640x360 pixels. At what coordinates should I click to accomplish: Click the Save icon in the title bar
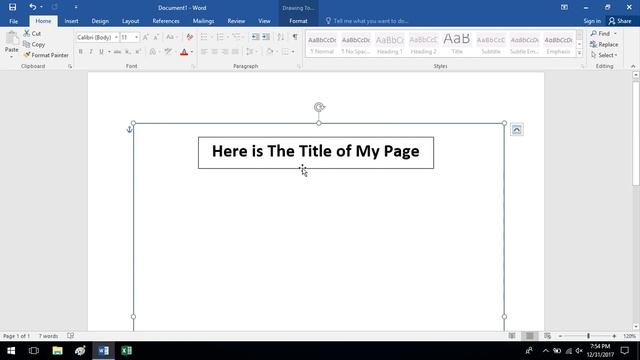point(13,7)
